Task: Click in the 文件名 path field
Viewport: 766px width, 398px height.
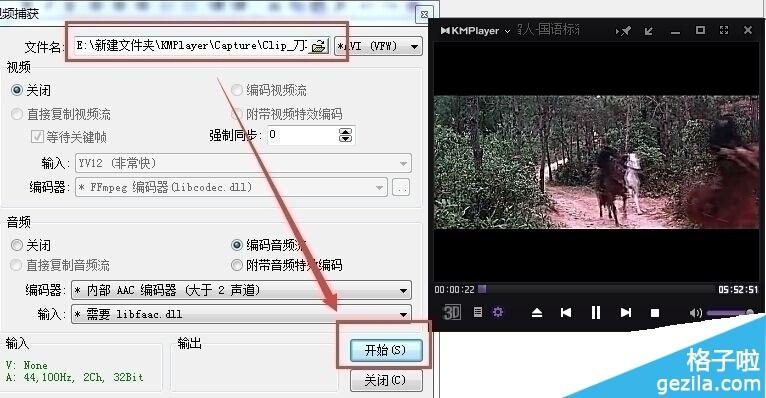Action: tap(192, 46)
